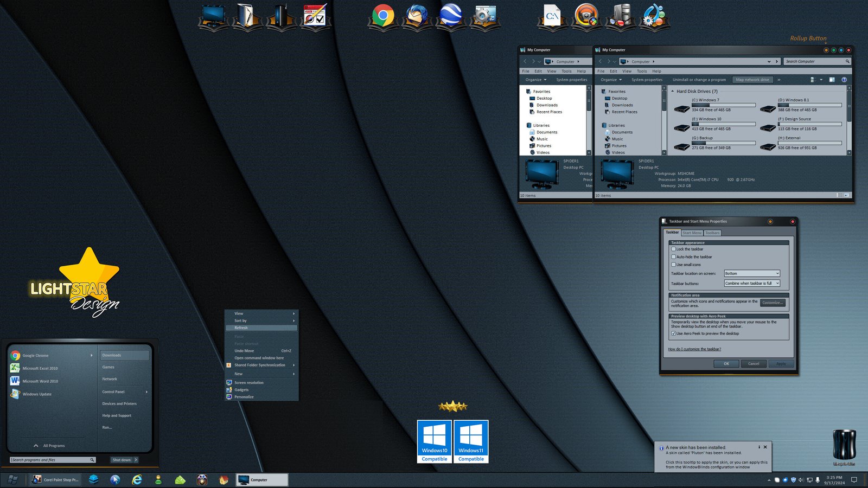Image resolution: width=868 pixels, height=488 pixels.
Task: Open the (H:) External drive
Action: 802,143
